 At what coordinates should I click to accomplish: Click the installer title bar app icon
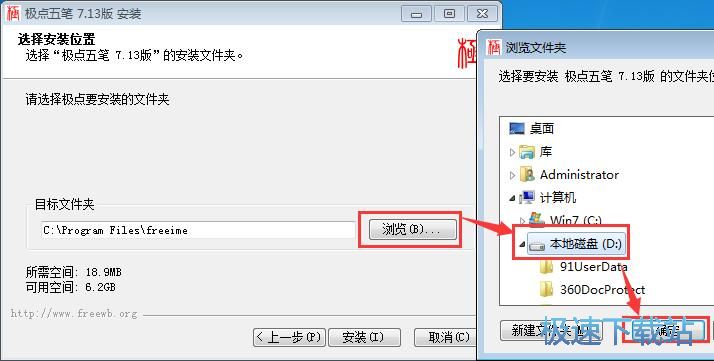pyautogui.click(x=13, y=13)
